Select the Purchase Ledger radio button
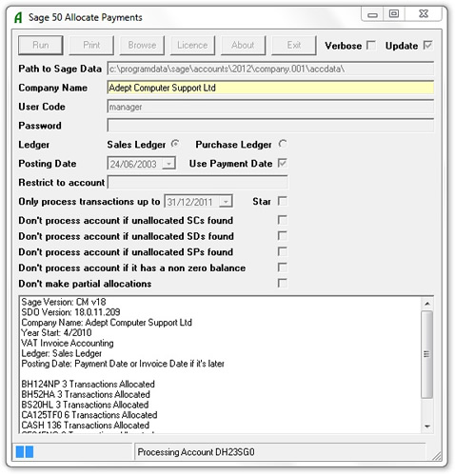 [283, 144]
